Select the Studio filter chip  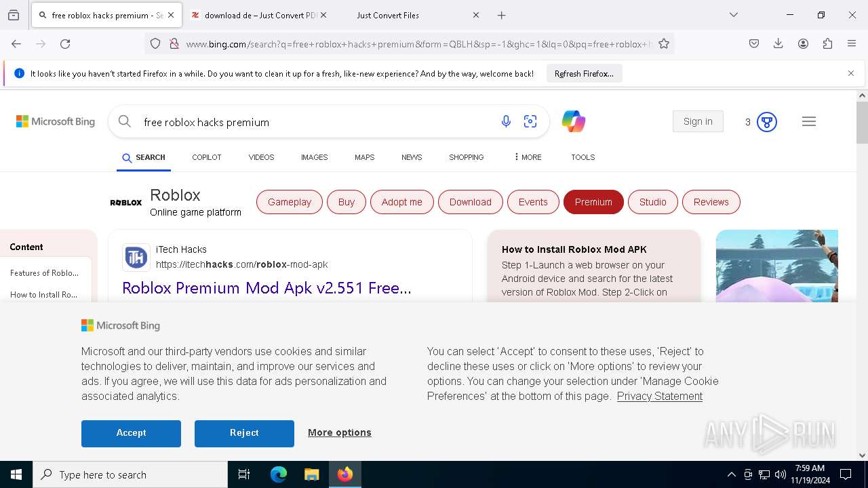pos(653,202)
